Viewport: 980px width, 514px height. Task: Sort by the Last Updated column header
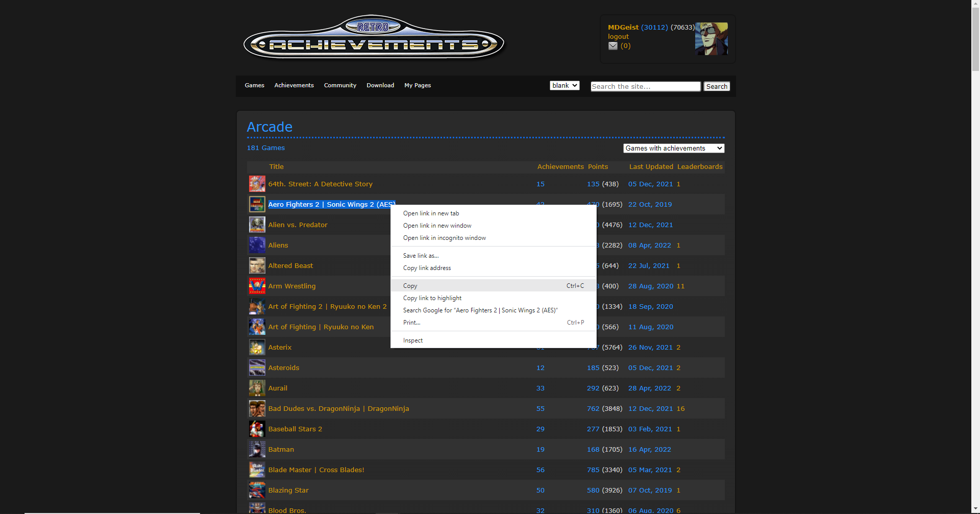(651, 167)
